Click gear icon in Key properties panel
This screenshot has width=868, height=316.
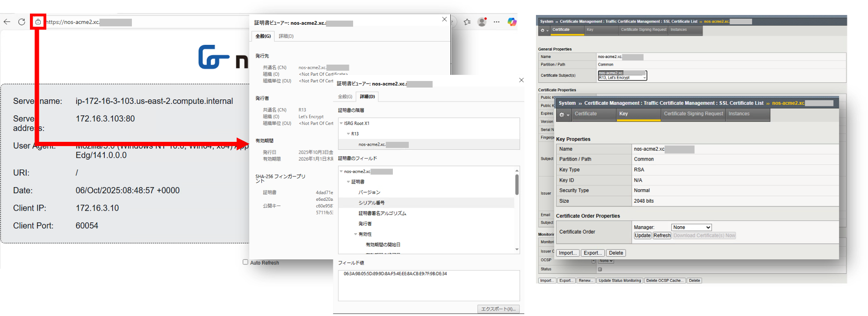coord(563,114)
